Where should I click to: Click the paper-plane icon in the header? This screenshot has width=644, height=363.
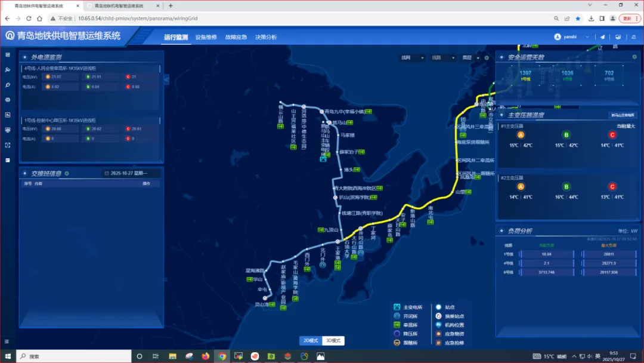602,37
